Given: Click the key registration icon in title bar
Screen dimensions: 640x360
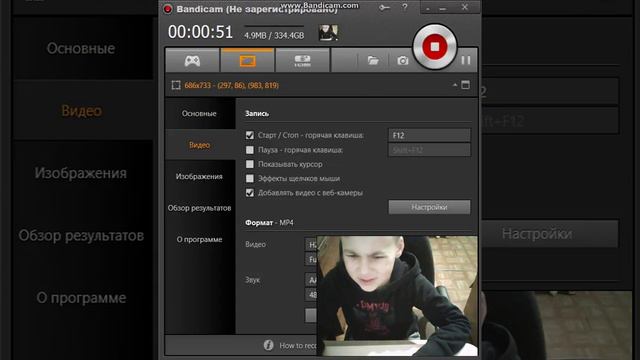Looking at the screenshot, I should 384,7.
